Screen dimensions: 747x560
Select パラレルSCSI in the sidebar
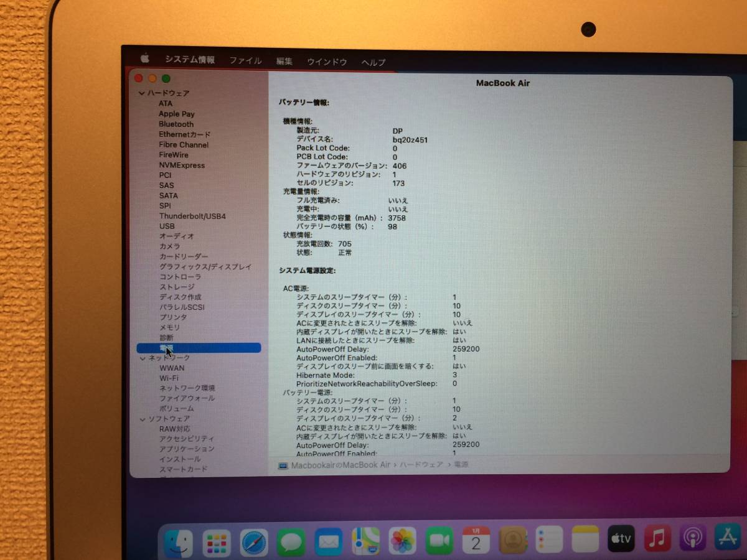[182, 307]
